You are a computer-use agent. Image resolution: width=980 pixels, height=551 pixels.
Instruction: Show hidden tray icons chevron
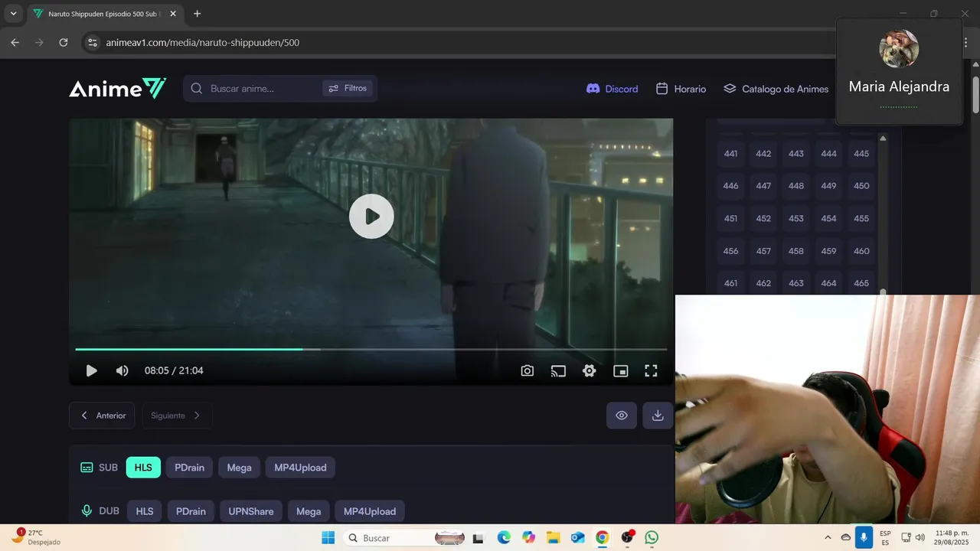pos(827,538)
